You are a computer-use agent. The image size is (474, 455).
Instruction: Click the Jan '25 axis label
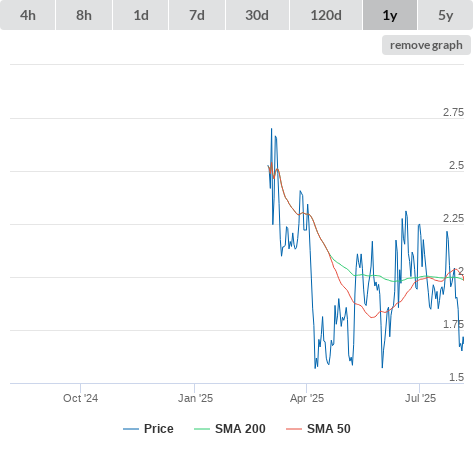point(195,398)
